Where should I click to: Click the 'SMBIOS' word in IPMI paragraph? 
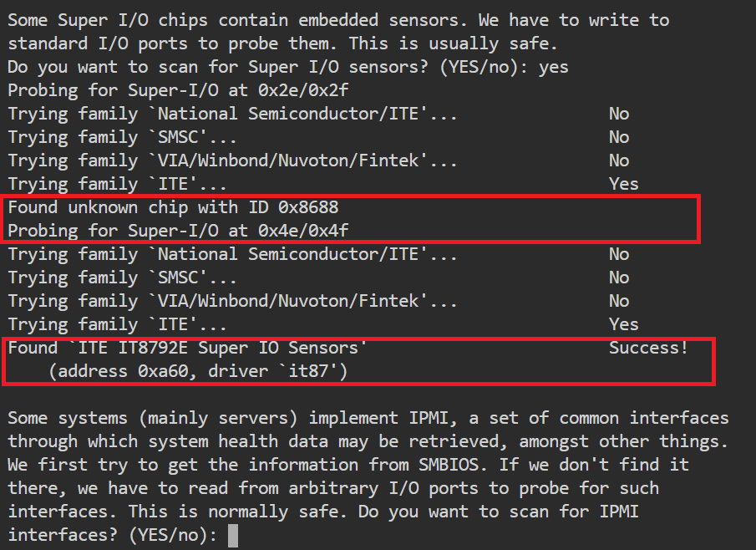[449, 465]
